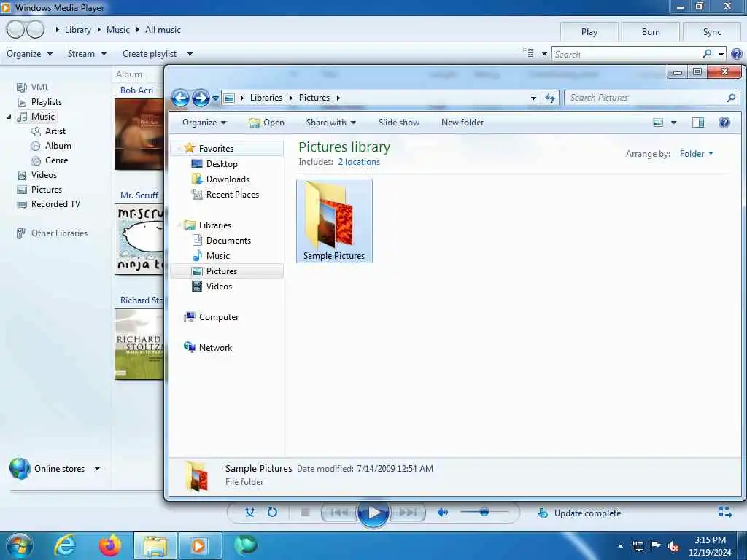Click Open in Explorer toolbar

click(x=266, y=122)
